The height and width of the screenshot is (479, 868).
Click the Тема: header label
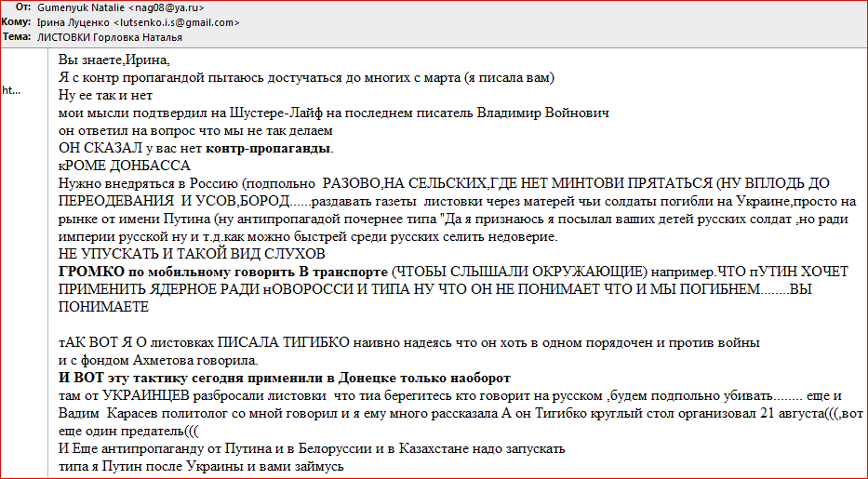(18, 37)
